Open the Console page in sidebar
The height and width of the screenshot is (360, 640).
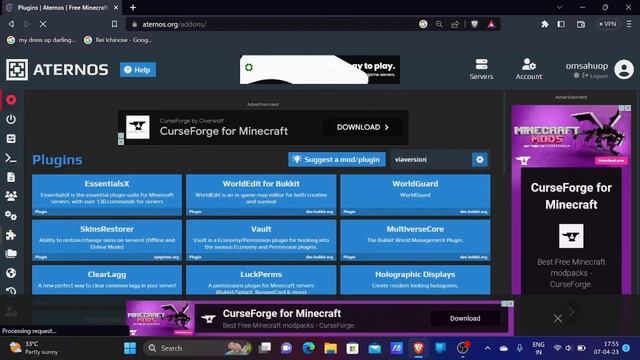point(11,158)
